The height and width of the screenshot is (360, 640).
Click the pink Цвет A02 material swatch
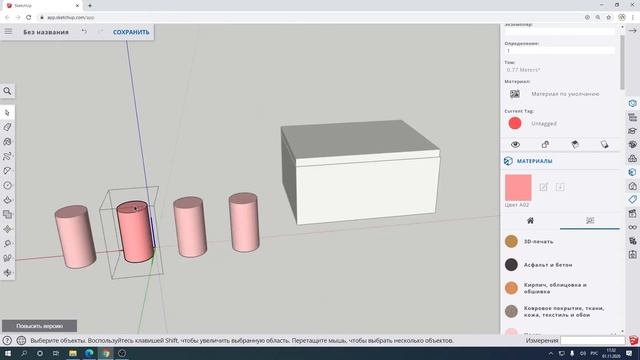[518, 187]
